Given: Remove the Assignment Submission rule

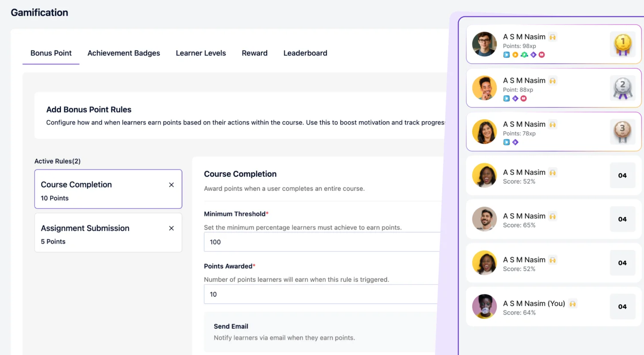Looking at the screenshot, I should pos(171,228).
